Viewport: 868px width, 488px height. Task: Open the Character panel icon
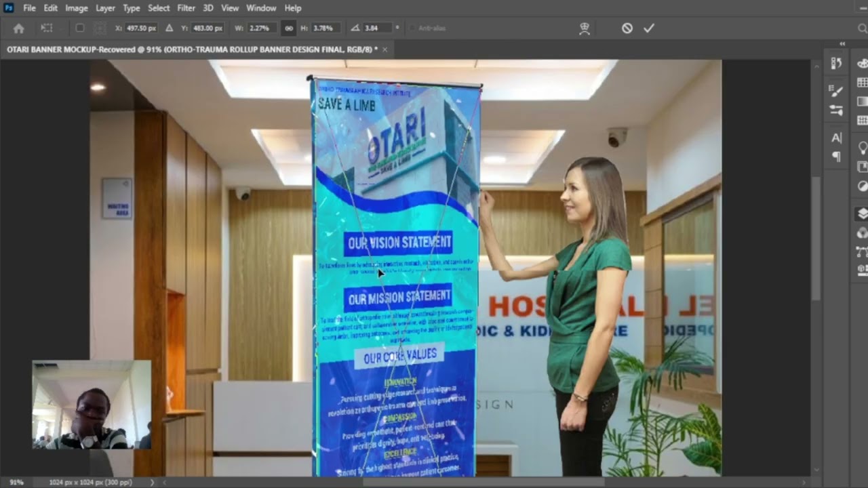(x=836, y=138)
